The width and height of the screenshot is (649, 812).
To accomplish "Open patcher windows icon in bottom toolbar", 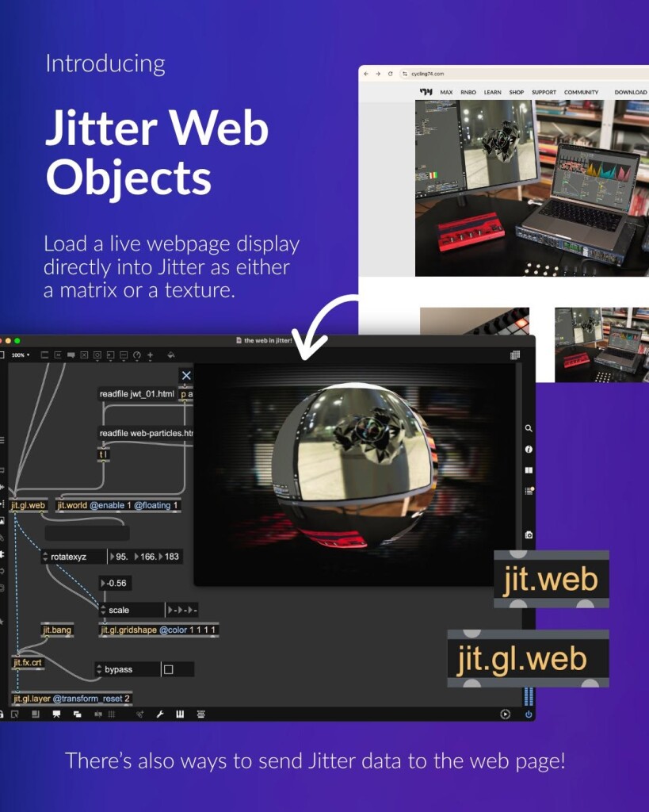I will 77,714.
